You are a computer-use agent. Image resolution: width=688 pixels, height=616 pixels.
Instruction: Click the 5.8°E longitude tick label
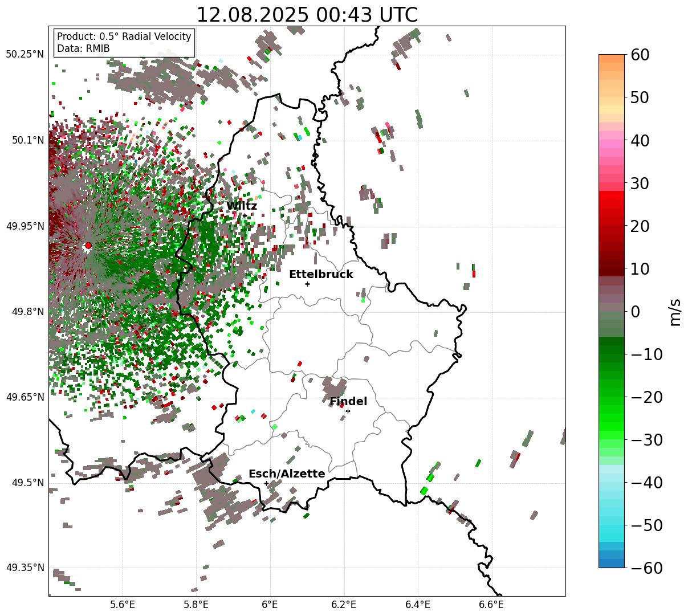tap(197, 604)
